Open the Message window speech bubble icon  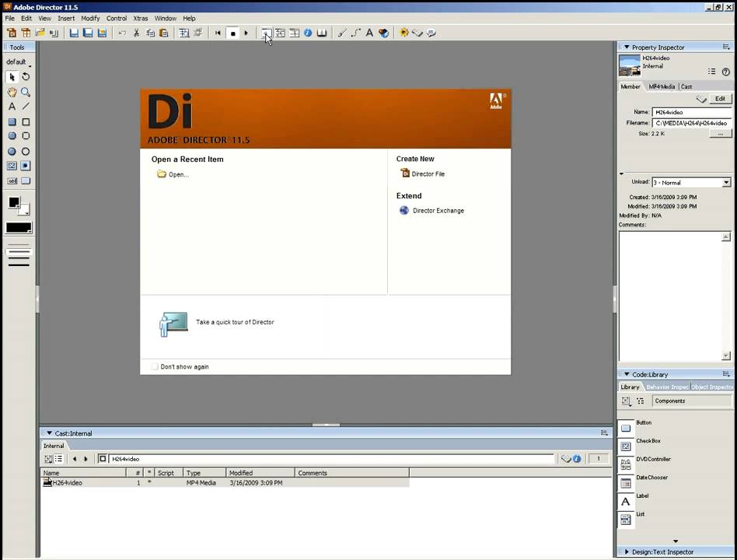431,33
